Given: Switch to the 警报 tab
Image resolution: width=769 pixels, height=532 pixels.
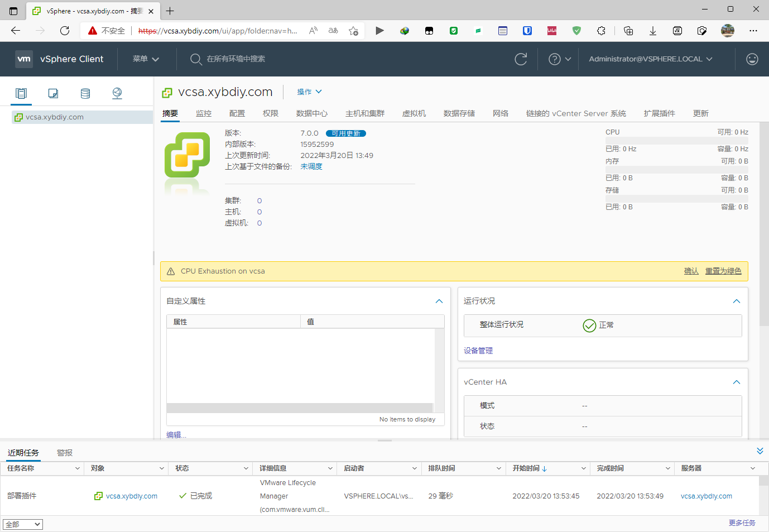Looking at the screenshot, I should click(x=65, y=453).
